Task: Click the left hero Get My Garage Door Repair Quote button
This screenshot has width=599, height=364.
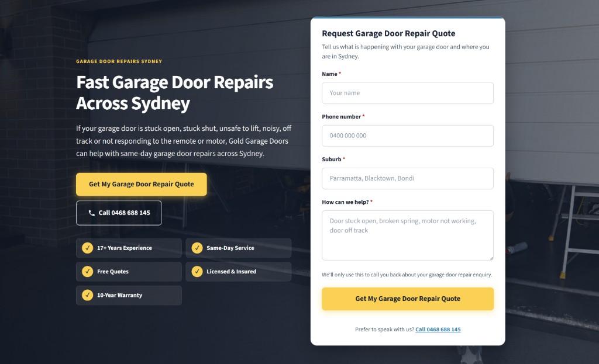Action: coord(142,184)
